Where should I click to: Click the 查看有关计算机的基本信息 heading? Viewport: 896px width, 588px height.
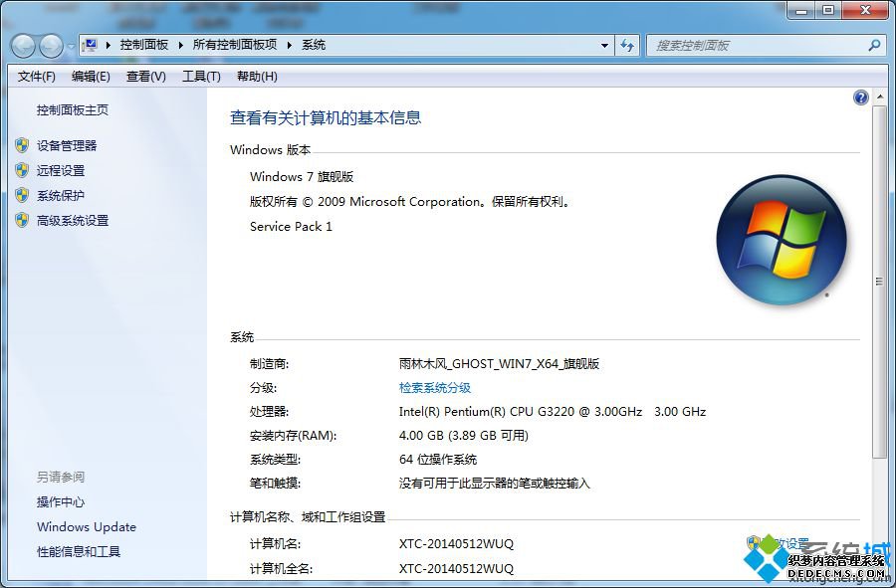click(x=326, y=118)
